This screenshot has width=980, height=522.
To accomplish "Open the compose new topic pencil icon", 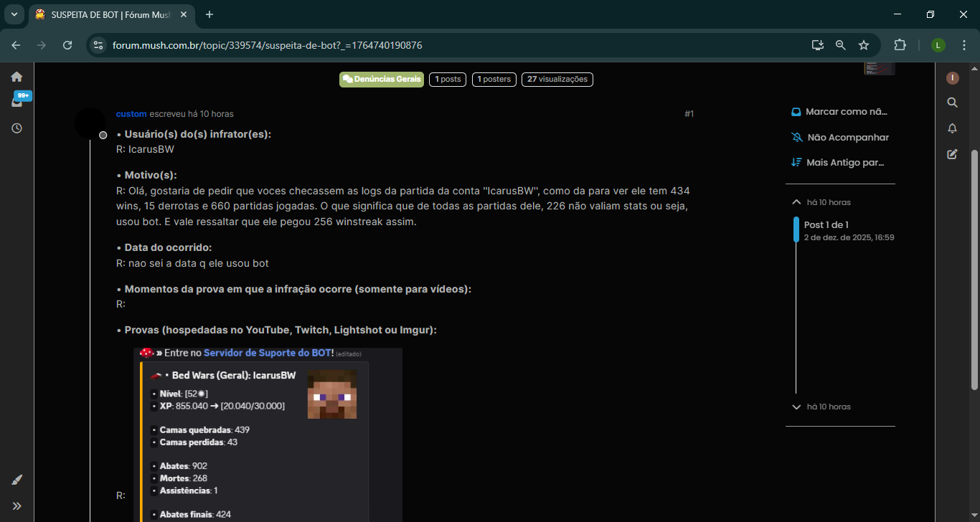I will pos(953,153).
